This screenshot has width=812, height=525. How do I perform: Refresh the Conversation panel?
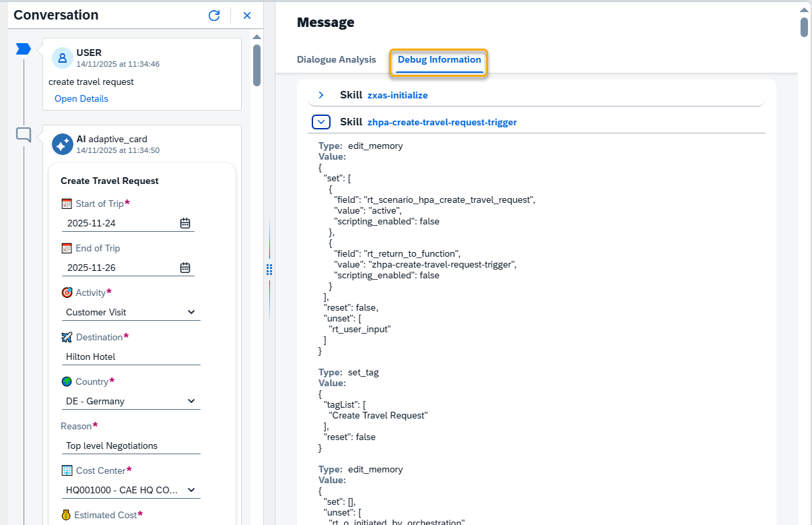(214, 16)
